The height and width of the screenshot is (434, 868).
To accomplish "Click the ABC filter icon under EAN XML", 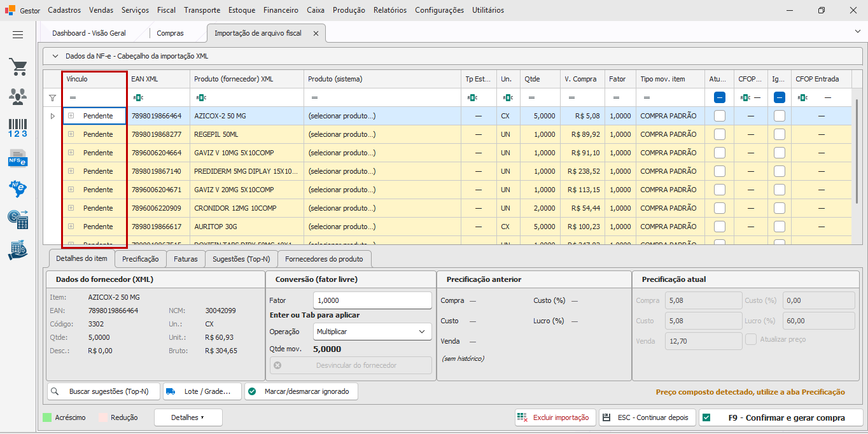I will click(137, 98).
